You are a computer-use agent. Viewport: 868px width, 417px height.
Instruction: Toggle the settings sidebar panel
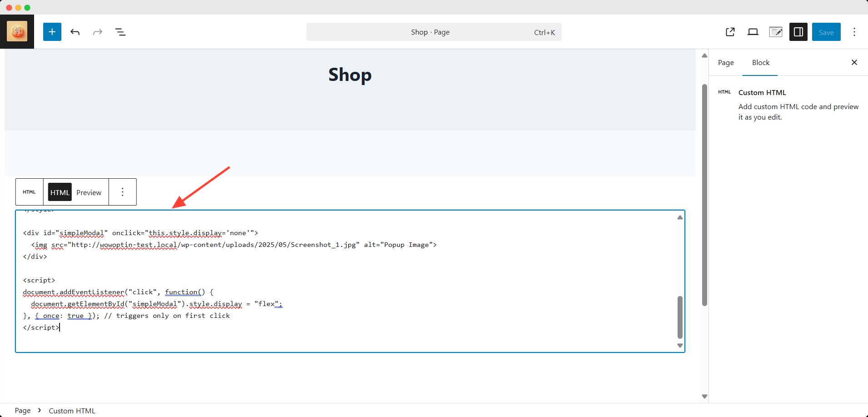click(x=798, y=32)
